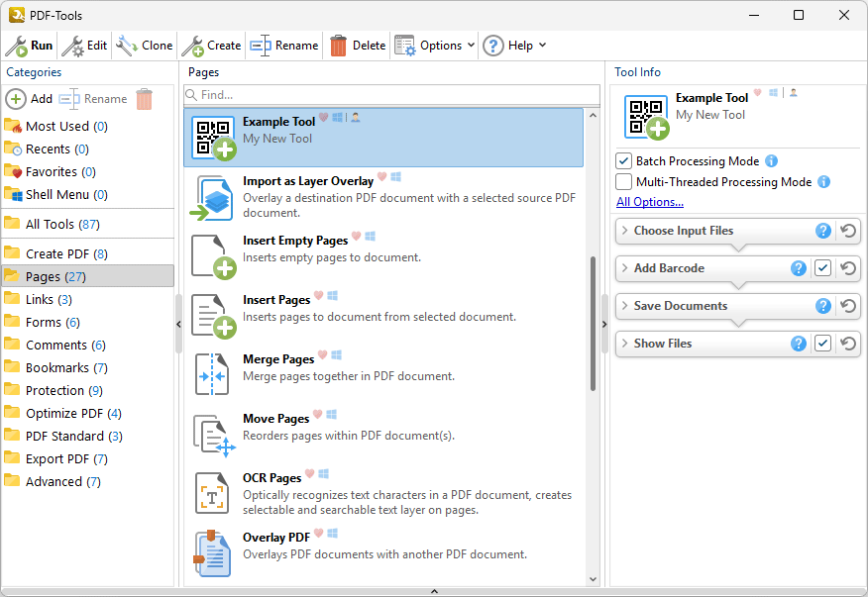Toggle shell menu icon for Move Pages
The width and height of the screenshot is (868, 597).
(332, 414)
